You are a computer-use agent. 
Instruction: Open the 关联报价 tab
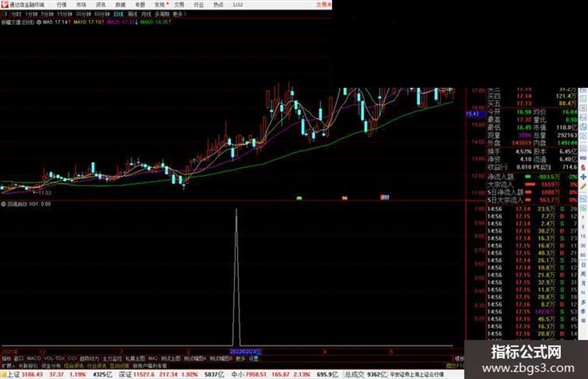click(x=28, y=365)
